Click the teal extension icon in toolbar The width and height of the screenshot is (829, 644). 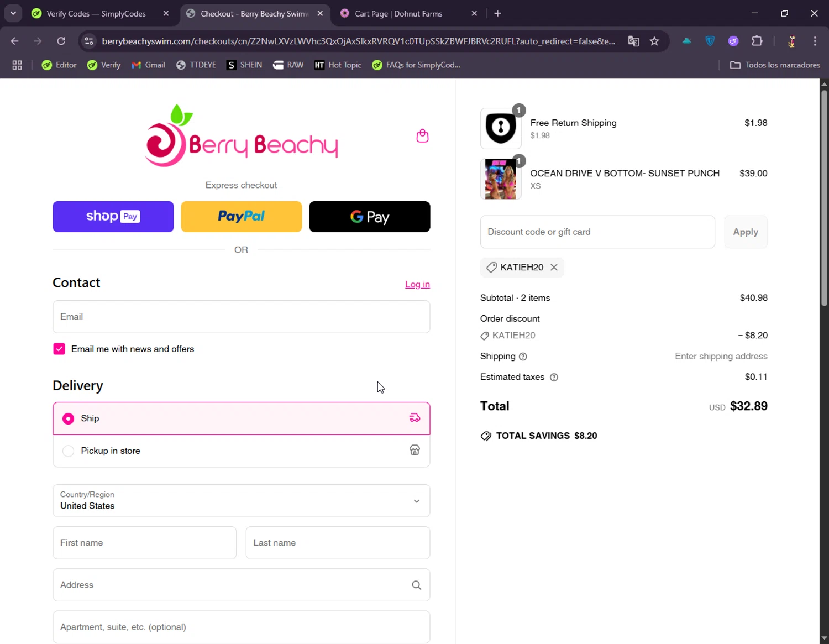(x=686, y=41)
